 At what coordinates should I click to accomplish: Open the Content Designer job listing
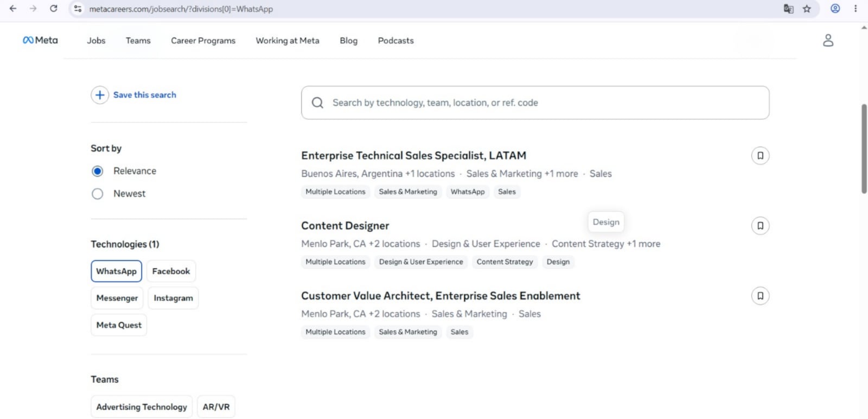click(x=345, y=226)
